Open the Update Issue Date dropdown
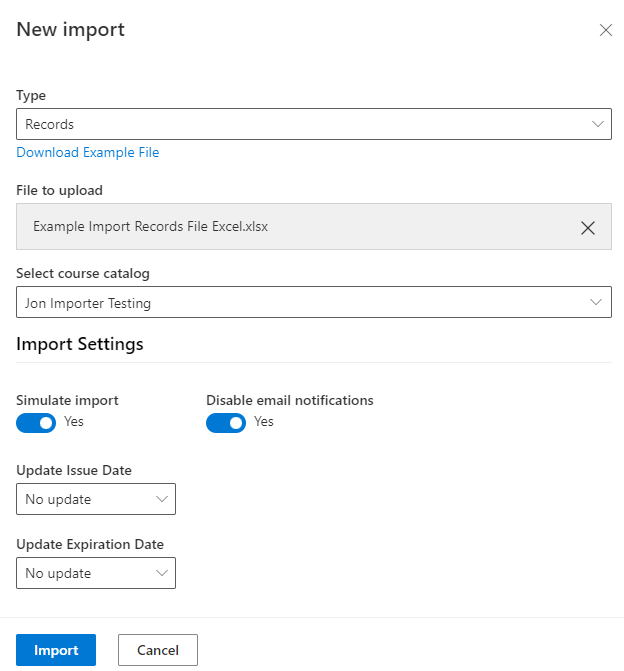The width and height of the screenshot is (624, 671). 96,499
